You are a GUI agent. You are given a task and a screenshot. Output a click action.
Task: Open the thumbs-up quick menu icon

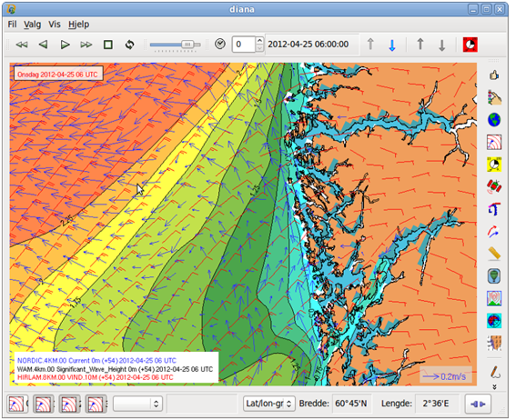(x=494, y=75)
